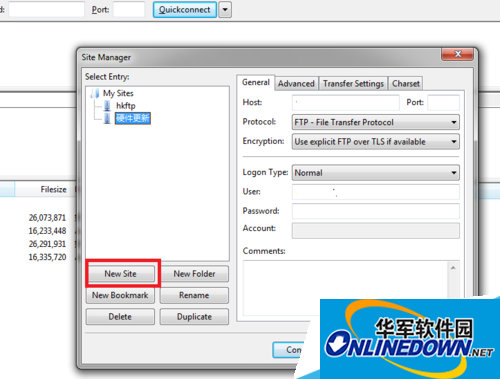Open the Quickconnect history dropdown arrow
This screenshot has width=500, height=379.
coord(225,10)
